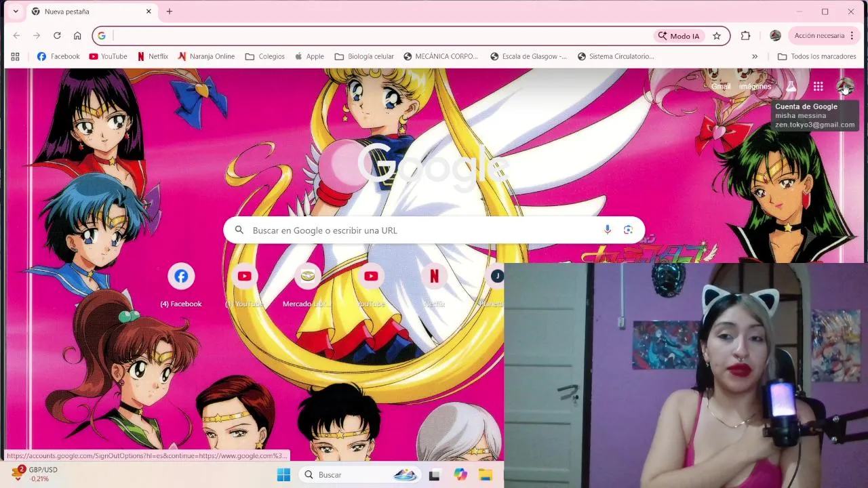868x488 pixels.
Task: Open the Mercado Libre shortcut tile
Action: click(x=307, y=285)
